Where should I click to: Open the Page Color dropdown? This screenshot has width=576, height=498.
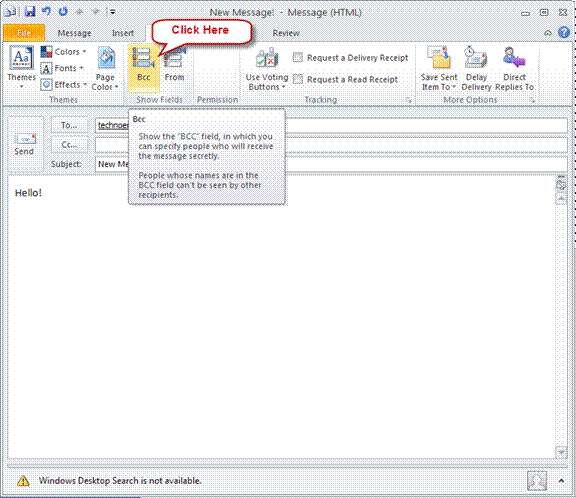coord(105,69)
